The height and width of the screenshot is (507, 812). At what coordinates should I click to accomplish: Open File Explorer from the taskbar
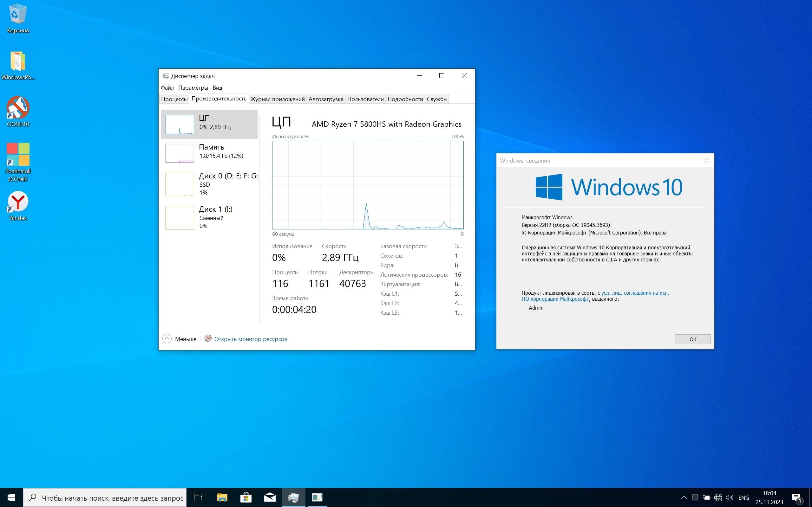(222, 497)
